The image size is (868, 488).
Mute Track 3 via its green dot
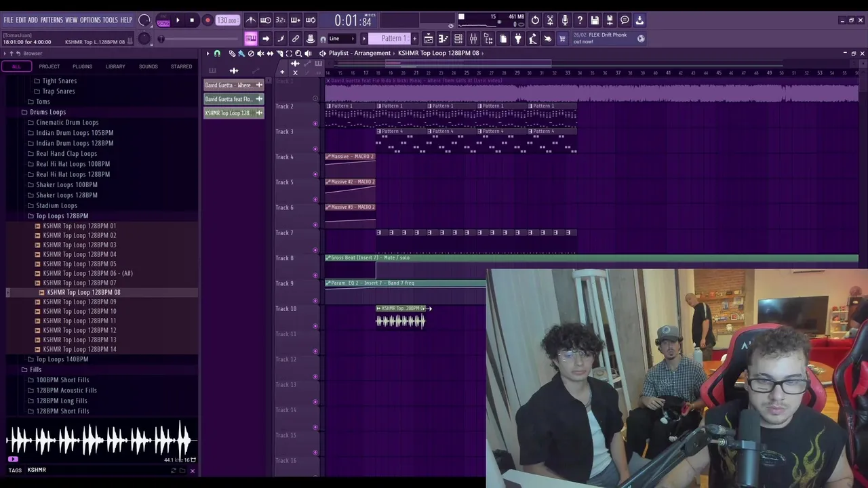[x=315, y=148]
